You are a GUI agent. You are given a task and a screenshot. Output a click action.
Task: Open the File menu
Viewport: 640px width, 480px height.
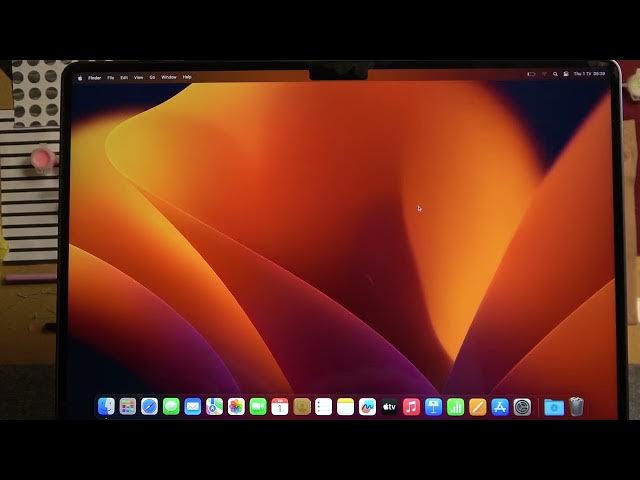(111, 78)
